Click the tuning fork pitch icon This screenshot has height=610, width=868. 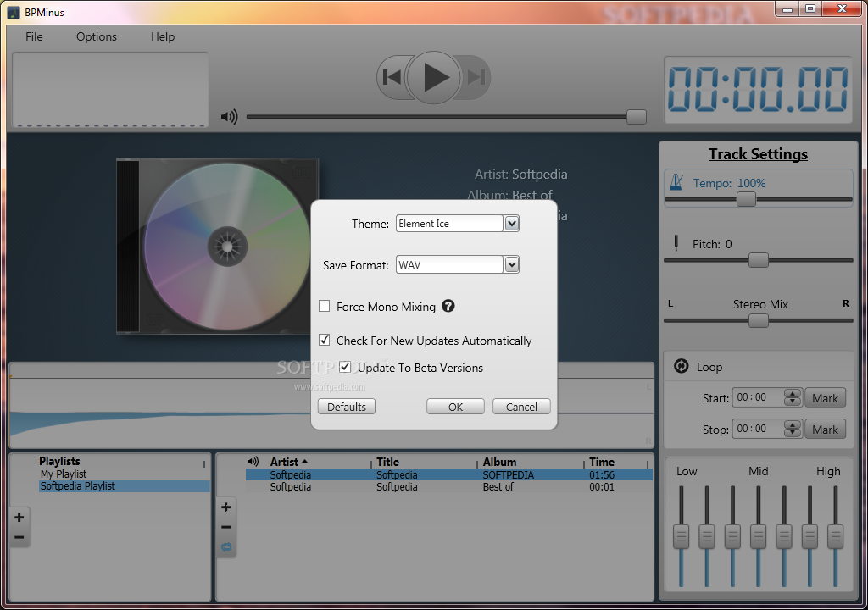pos(676,243)
